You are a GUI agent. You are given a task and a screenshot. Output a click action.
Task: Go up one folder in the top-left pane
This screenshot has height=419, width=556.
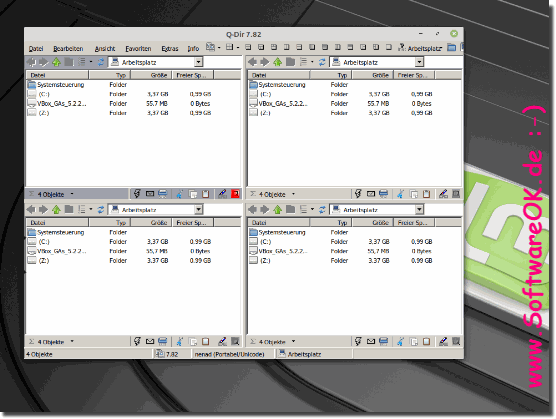56,62
